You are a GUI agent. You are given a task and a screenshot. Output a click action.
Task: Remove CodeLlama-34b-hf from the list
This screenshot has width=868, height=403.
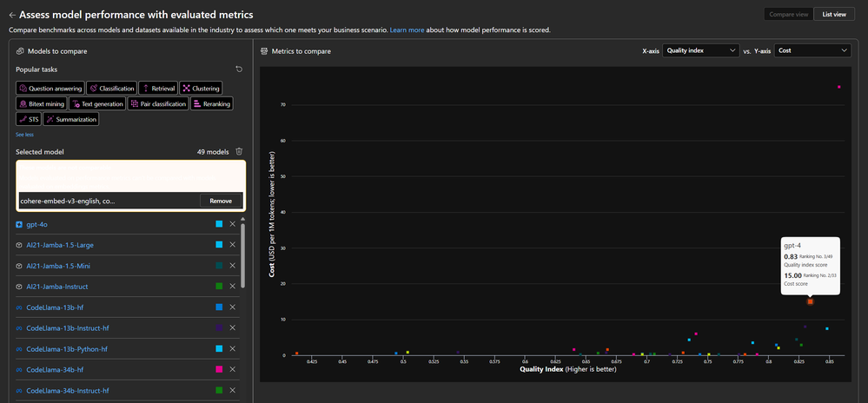[233, 369]
